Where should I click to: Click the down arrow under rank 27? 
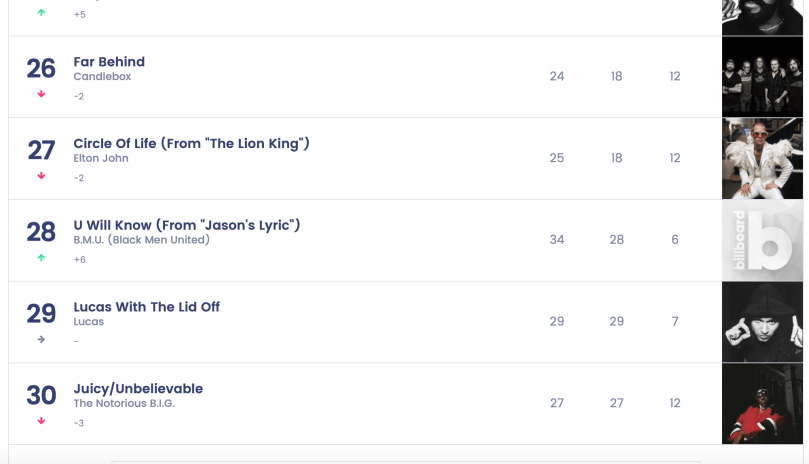41,176
